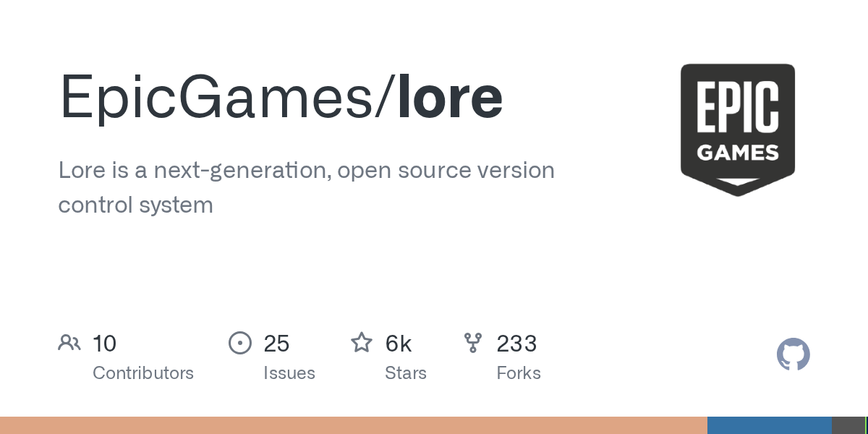Image resolution: width=868 pixels, height=434 pixels.
Task: Click the 'Stars' label
Action: tap(406, 373)
